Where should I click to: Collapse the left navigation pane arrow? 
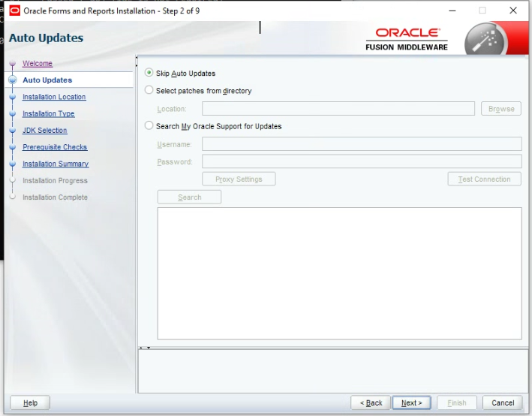[137, 58]
